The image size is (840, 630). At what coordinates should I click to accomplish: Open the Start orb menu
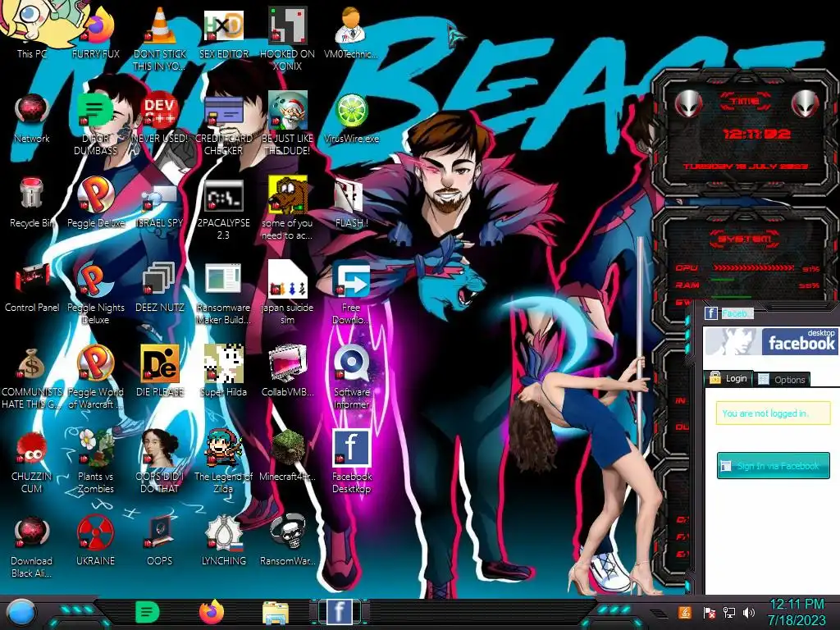tap(21, 613)
